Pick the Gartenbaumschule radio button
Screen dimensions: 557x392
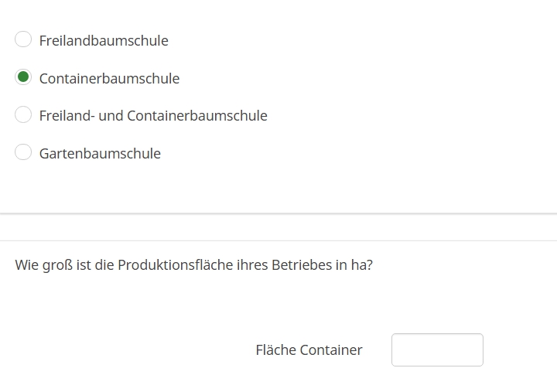pyautogui.click(x=23, y=152)
